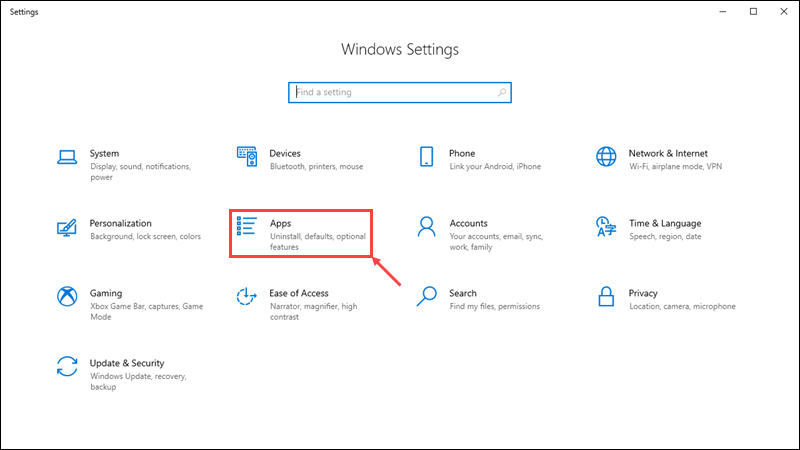
Task: Open the Accounts heading
Action: tap(468, 223)
